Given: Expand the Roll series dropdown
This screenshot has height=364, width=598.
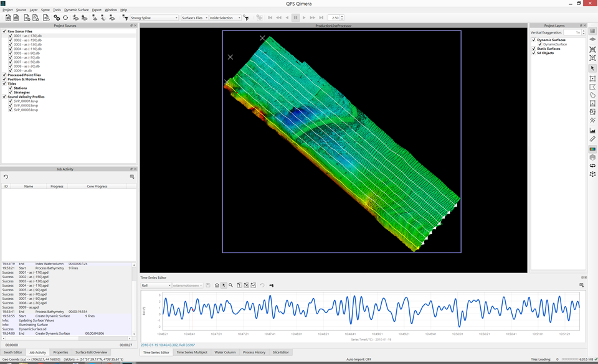Looking at the screenshot, I should (x=156, y=286).
